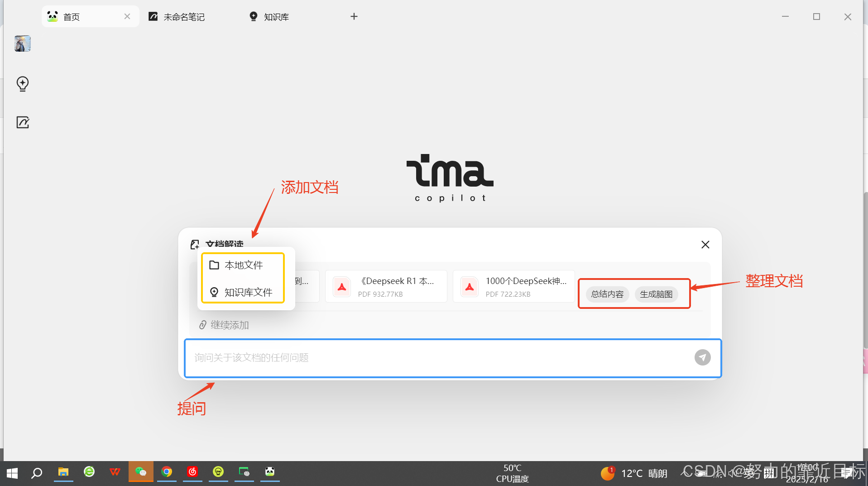The width and height of the screenshot is (868, 486).
Task: Open the green circle taskbar app
Action: coord(218,472)
